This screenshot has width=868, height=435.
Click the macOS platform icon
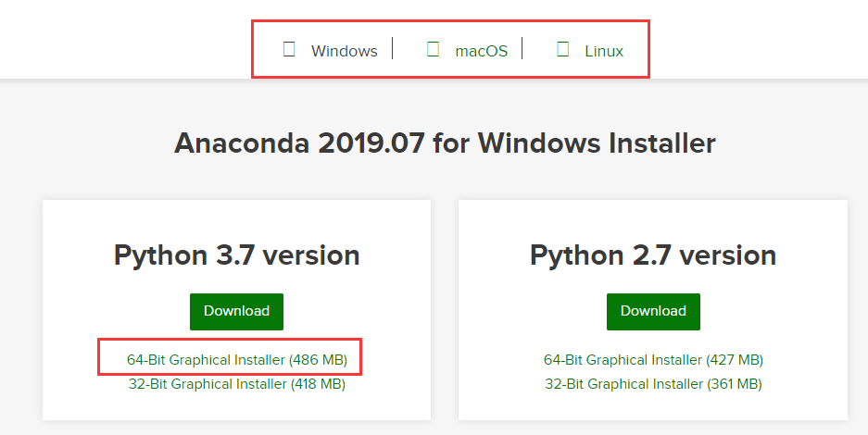433,50
